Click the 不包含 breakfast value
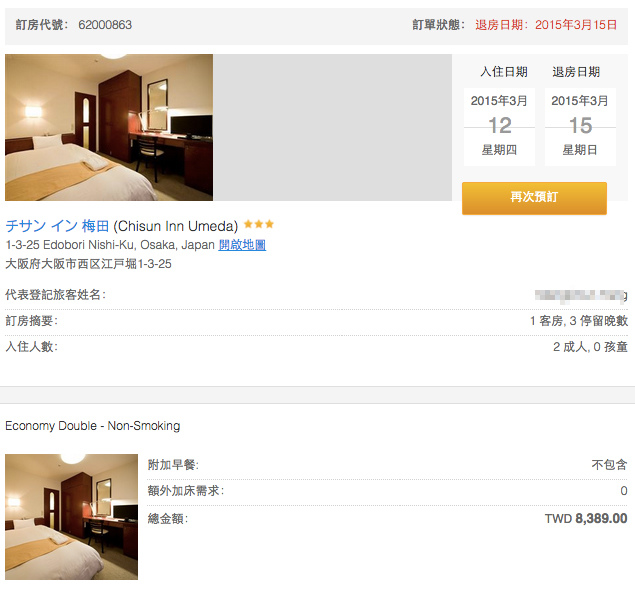The height and width of the screenshot is (589, 635). click(x=609, y=465)
